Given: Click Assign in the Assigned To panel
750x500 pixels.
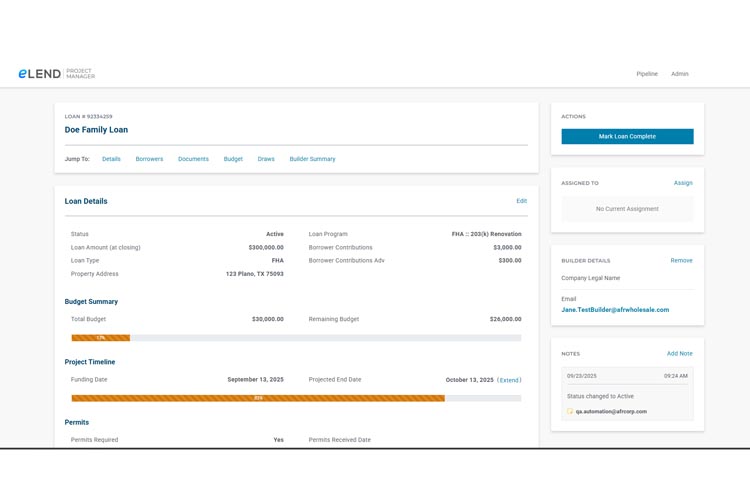Looking at the screenshot, I should point(683,183).
